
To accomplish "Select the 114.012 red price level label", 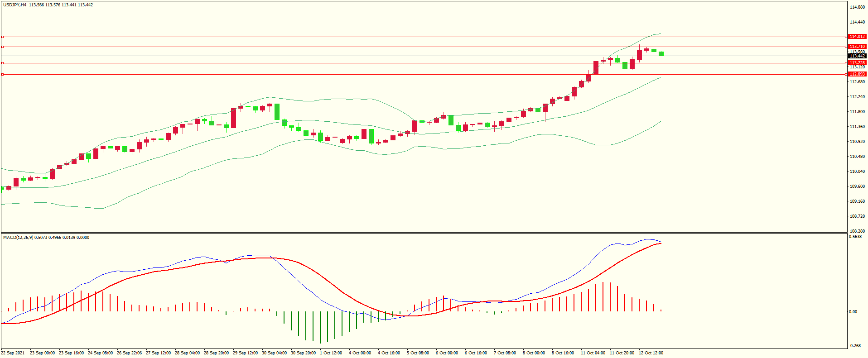I will pos(857,37).
